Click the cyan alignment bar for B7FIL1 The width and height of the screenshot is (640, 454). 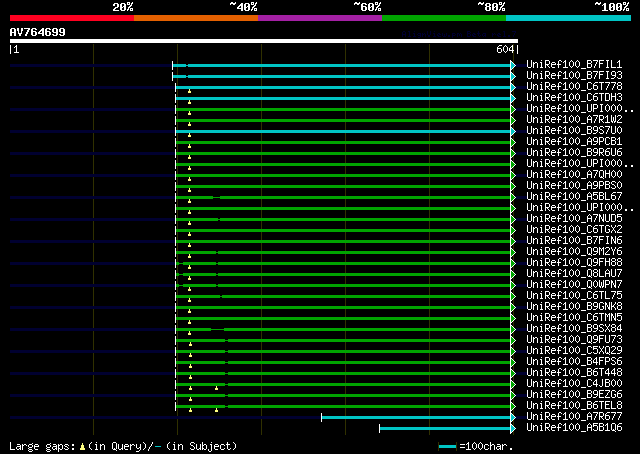click(342, 65)
